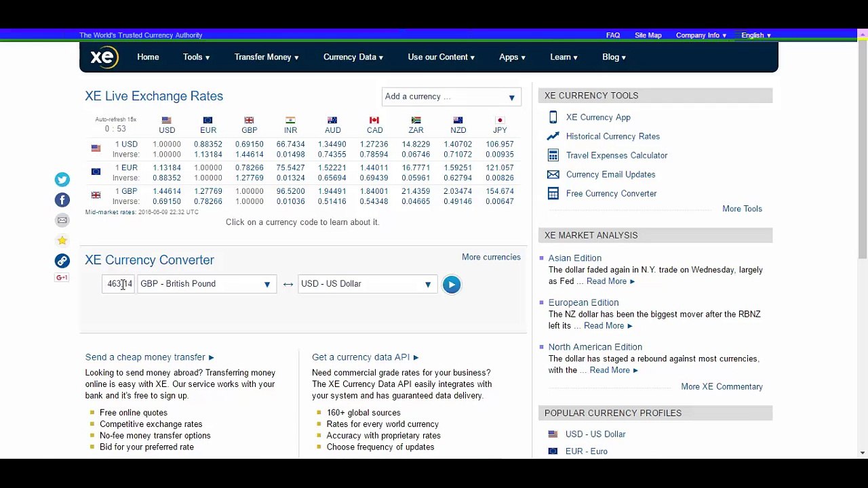Image resolution: width=868 pixels, height=488 pixels.
Task: Click the XE logo
Action: (104, 57)
